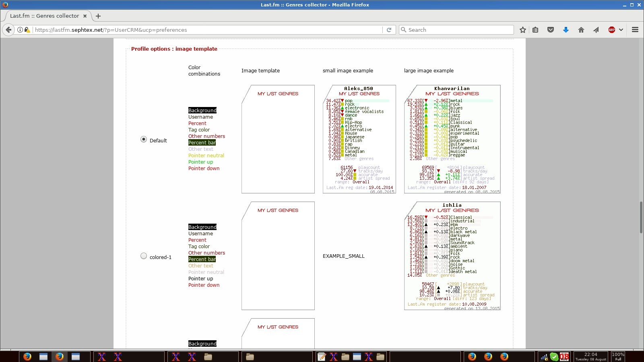
Task: Select the colored-1 template radio button
Action: point(144,256)
